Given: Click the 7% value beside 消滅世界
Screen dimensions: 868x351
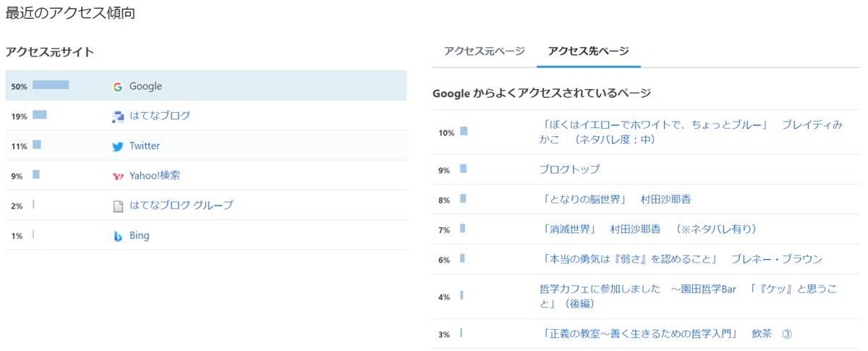Looking at the screenshot, I should 444,230.
